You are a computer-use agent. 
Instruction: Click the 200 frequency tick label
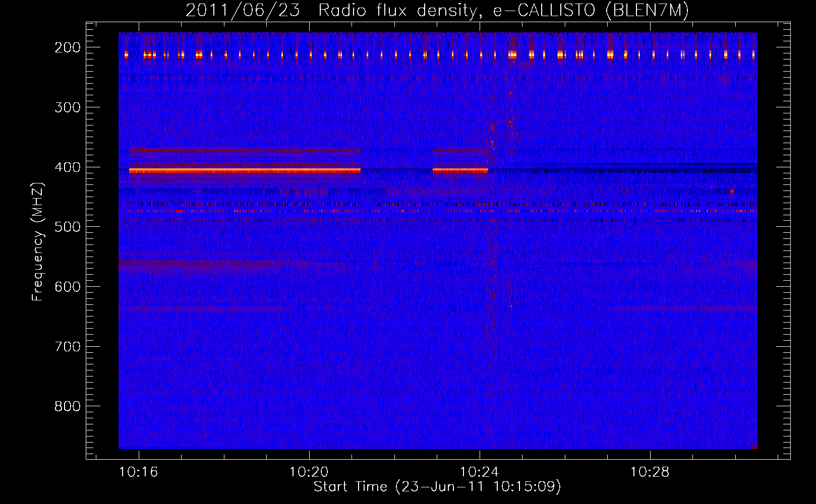(68, 47)
